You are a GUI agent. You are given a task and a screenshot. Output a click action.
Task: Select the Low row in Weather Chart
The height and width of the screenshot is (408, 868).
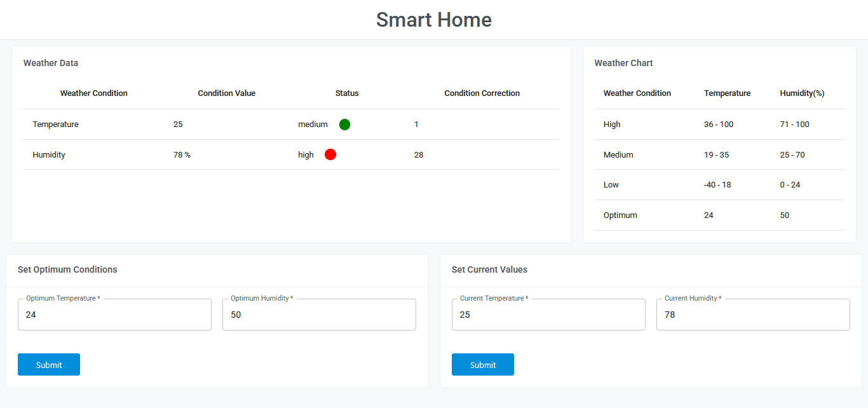611,185
